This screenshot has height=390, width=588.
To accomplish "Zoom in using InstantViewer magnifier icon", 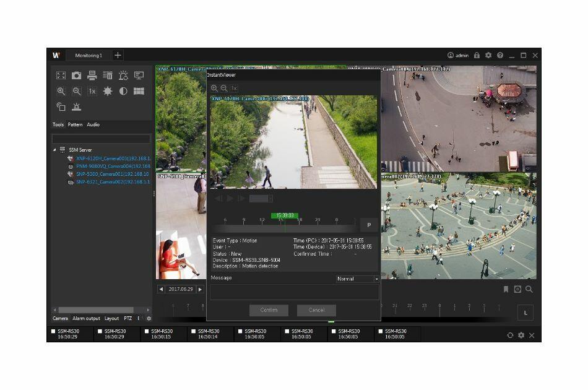I will pyautogui.click(x=214, y=89).
